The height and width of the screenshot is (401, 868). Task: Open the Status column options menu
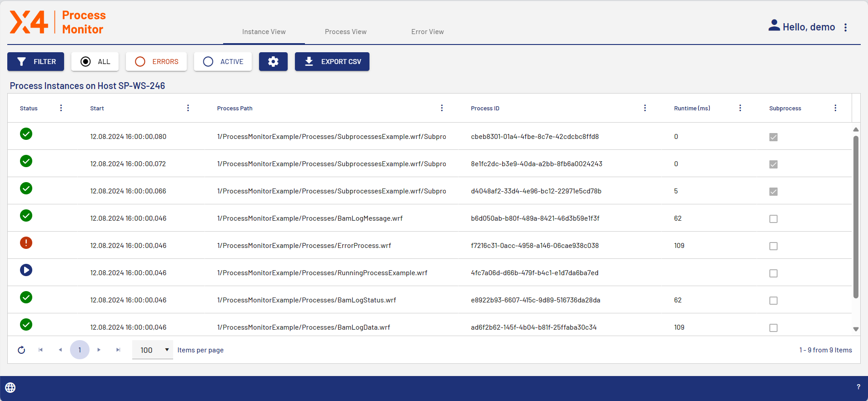tap(61, 108)
